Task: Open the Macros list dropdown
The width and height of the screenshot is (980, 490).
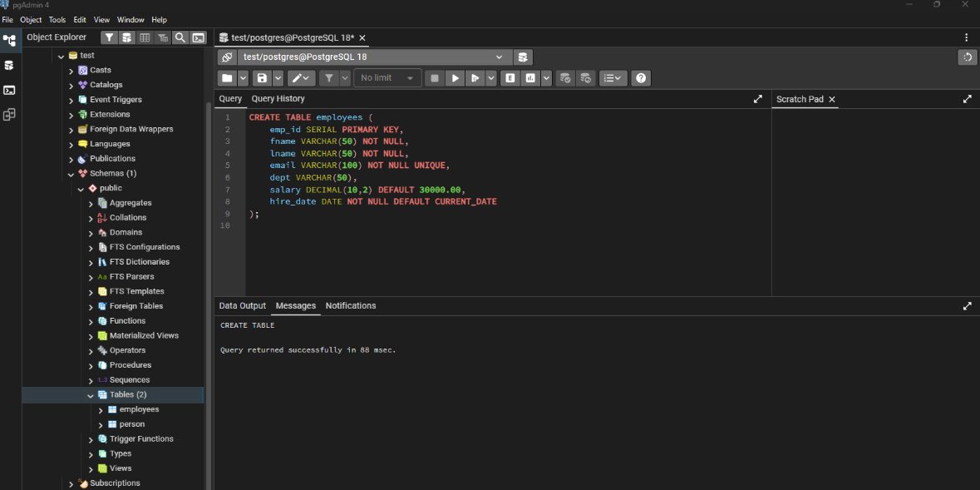Action: pos(613,78)
